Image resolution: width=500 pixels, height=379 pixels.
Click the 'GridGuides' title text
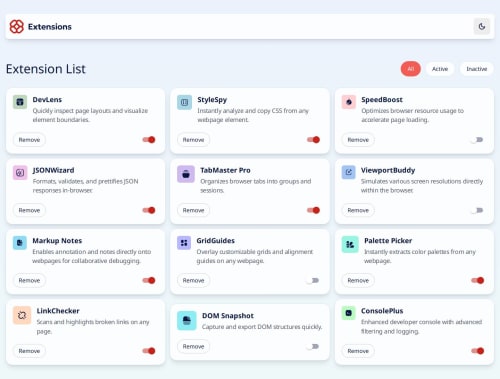click(216, 241)
